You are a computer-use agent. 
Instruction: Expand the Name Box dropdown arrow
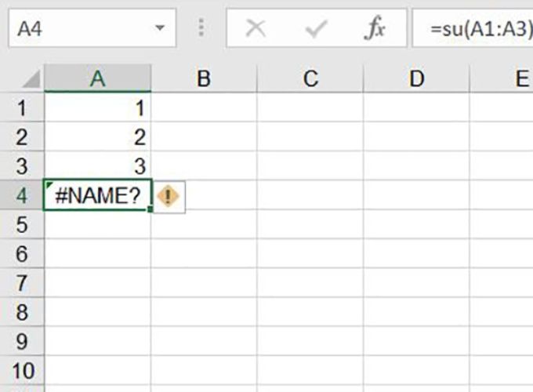160,28
